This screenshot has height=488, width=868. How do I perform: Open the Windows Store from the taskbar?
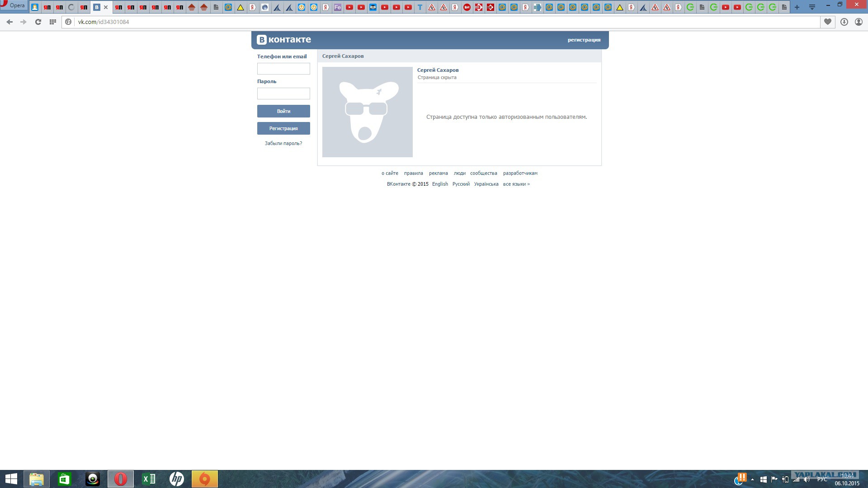pyautogui.click(x=65, y=479)
